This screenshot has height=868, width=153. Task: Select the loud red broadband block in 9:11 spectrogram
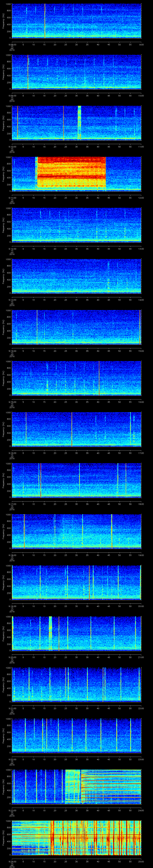(x=72, y=172)
